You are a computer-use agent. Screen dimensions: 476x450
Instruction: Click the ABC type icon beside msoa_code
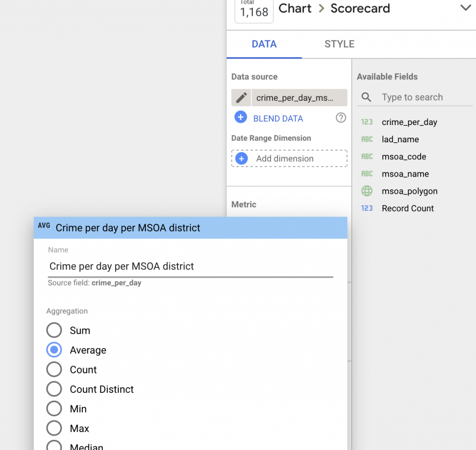367,157
